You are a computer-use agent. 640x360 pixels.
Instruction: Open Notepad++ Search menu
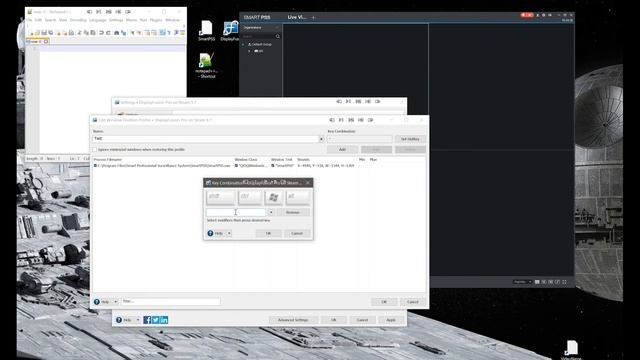coord(50,20)
